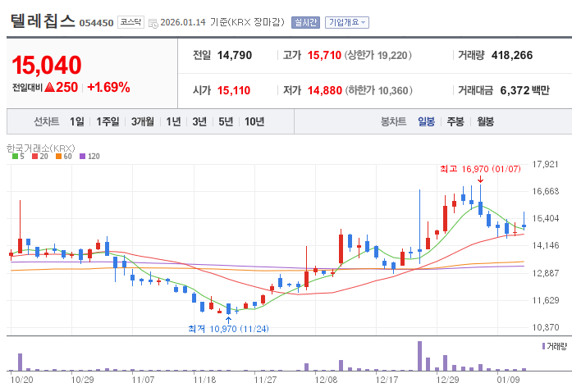Select the 1일 line chart tab
The height and width of the screenshot is (392, 572).
click(77, 121)
